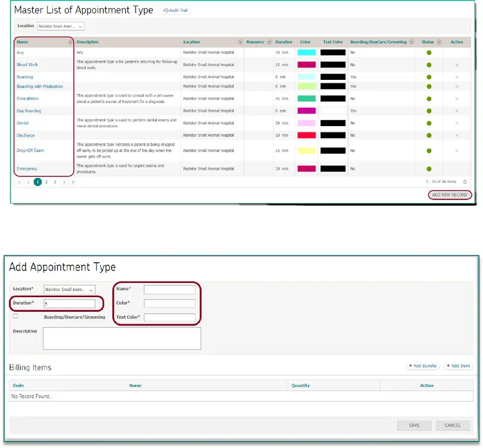Open the Blood Work appointment type link
483x448 pixels.
[27, 65]
